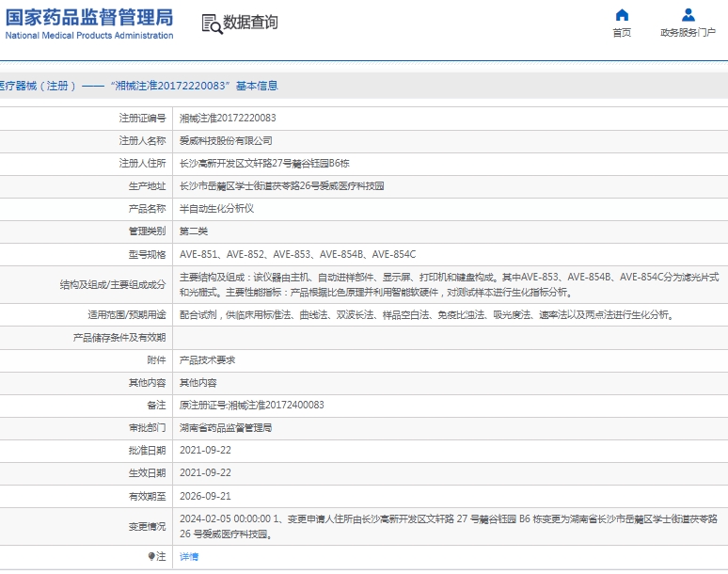Click the 审批部门 value 湖南省药品监督管理局
Image resolution: width=728 pixels, height=574 pixels.
point(226,428)
